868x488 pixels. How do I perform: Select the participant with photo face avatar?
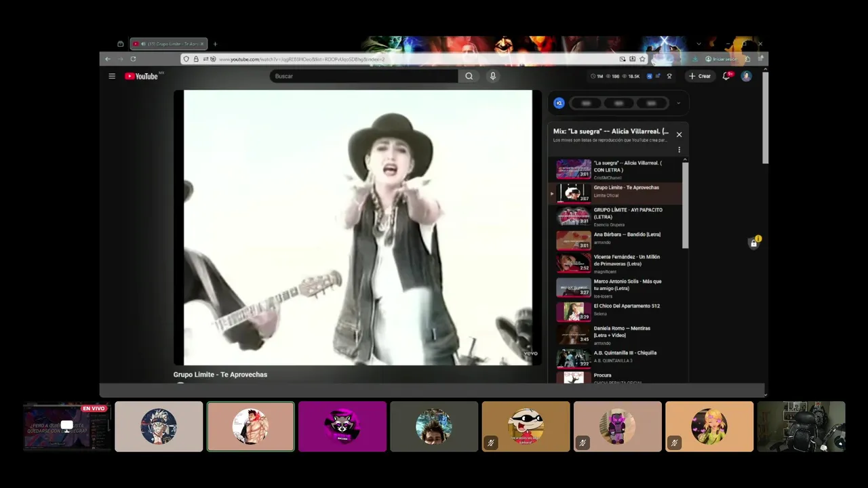(x=434, y=426)
